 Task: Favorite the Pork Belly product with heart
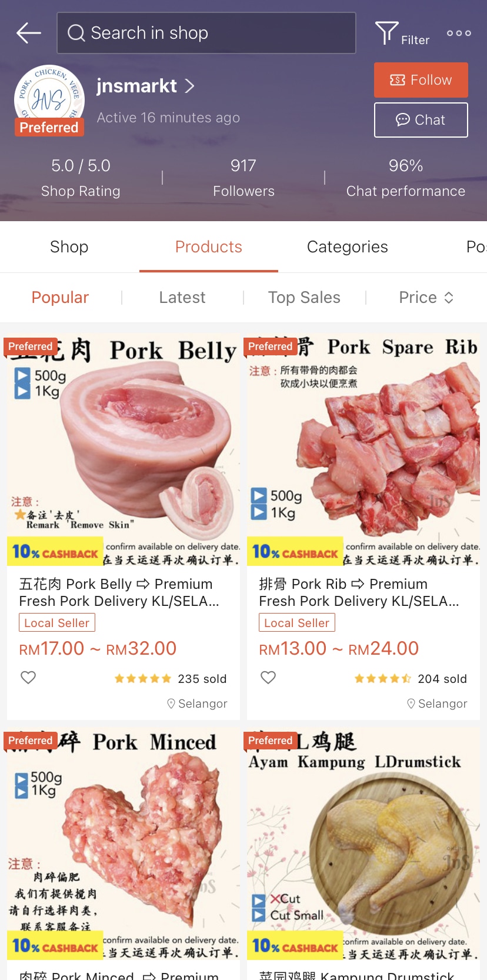pos(28,678)
